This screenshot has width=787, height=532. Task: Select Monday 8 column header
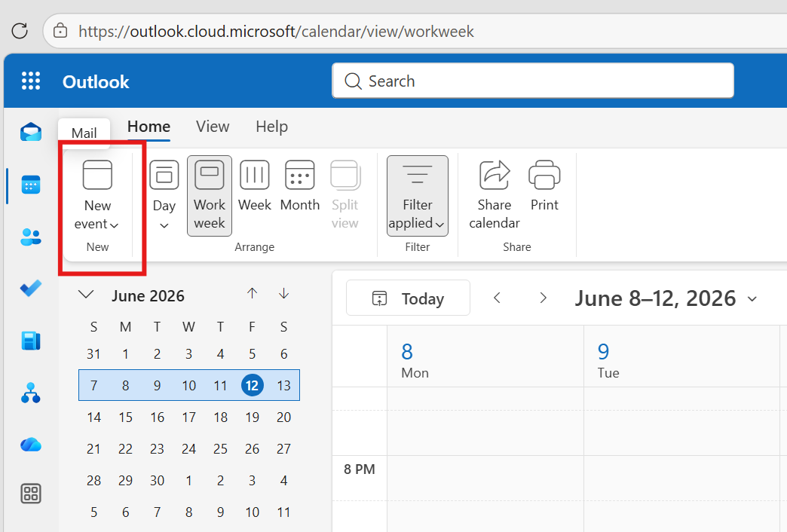[485, 356]
